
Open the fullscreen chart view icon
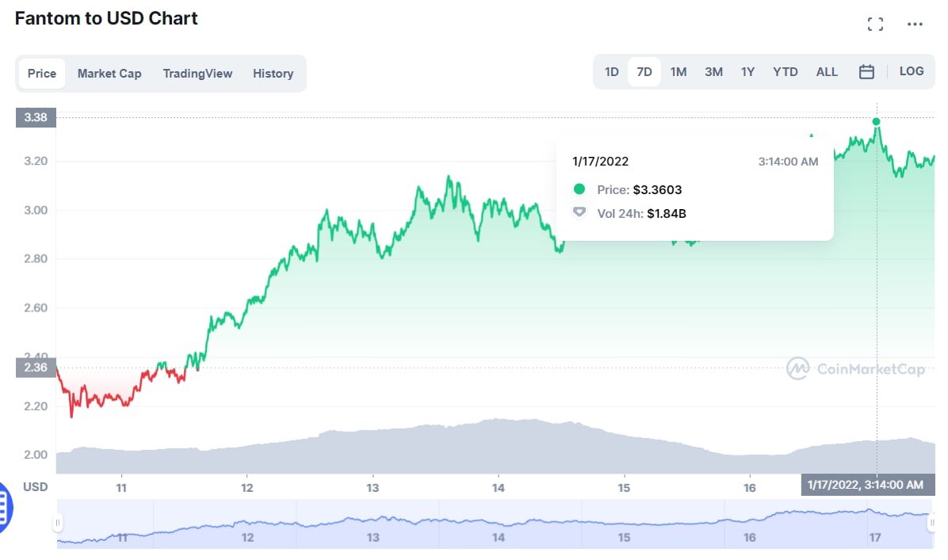(875, 25)
